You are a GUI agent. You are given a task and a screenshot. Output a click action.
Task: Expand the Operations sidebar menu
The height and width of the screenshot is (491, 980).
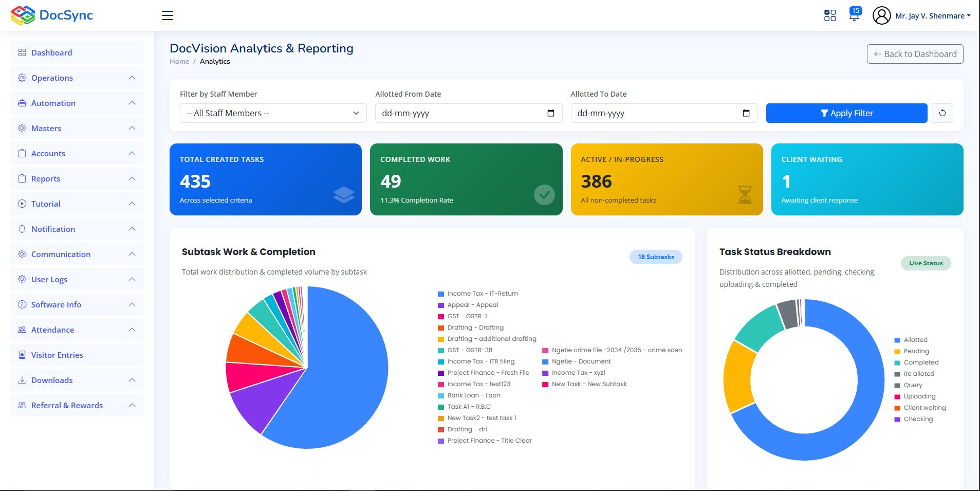coord(77,78)
